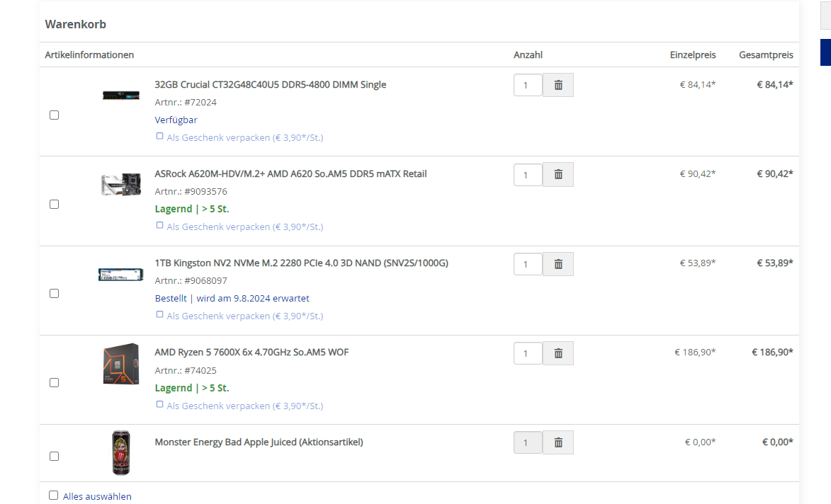
Task: Open the 32GB Crucial CT32G48C40U5 product link
Action: click(271, 85)
